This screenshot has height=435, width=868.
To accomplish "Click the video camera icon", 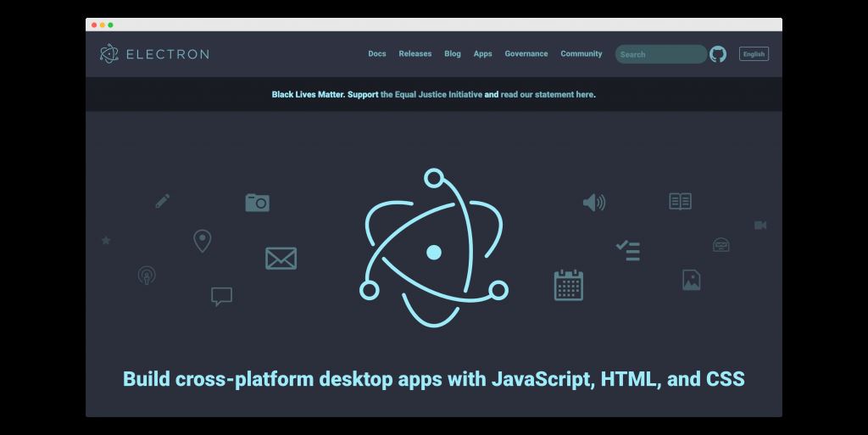I will 760,226.
